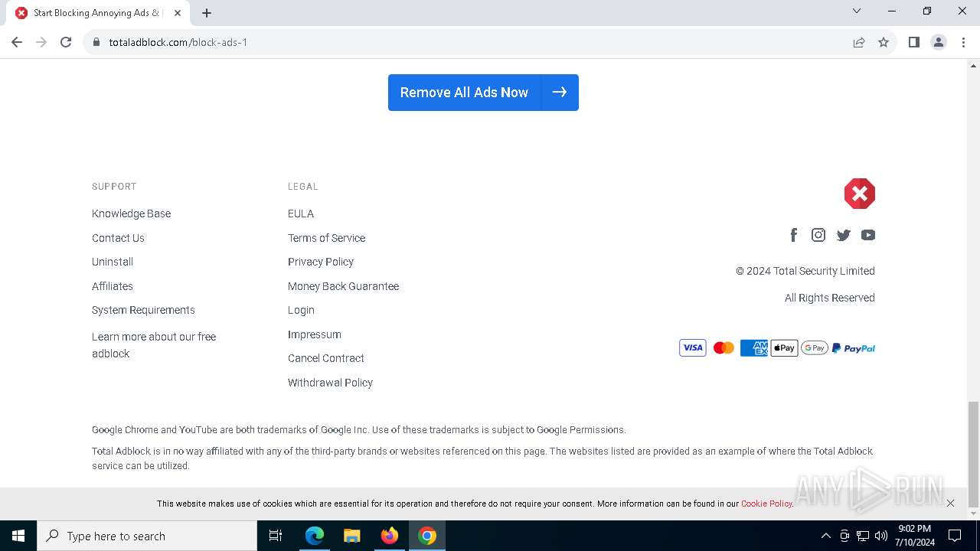
Task: Click the page vertical scrollbar thumb
Action: pos(973,455)
